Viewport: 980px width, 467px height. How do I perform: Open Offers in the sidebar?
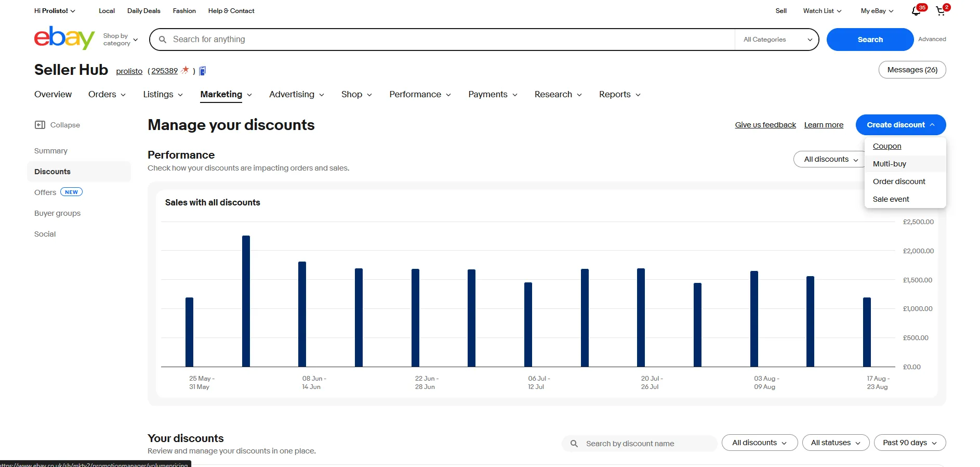point(45,192)
